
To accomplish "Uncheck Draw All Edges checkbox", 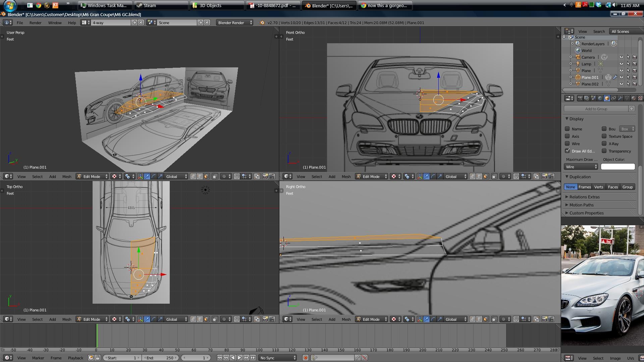I will [567, 151].
